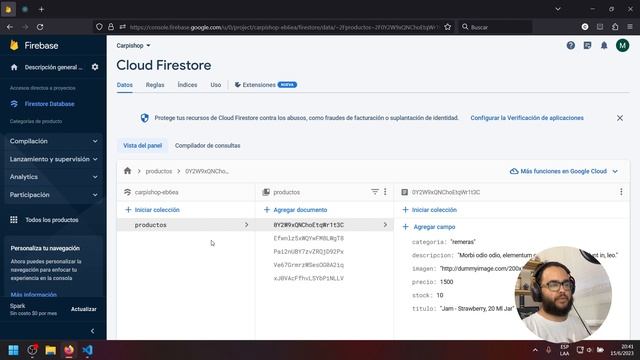Open the release notes icon
The image size is (640, 360).
tap(587, 46)
